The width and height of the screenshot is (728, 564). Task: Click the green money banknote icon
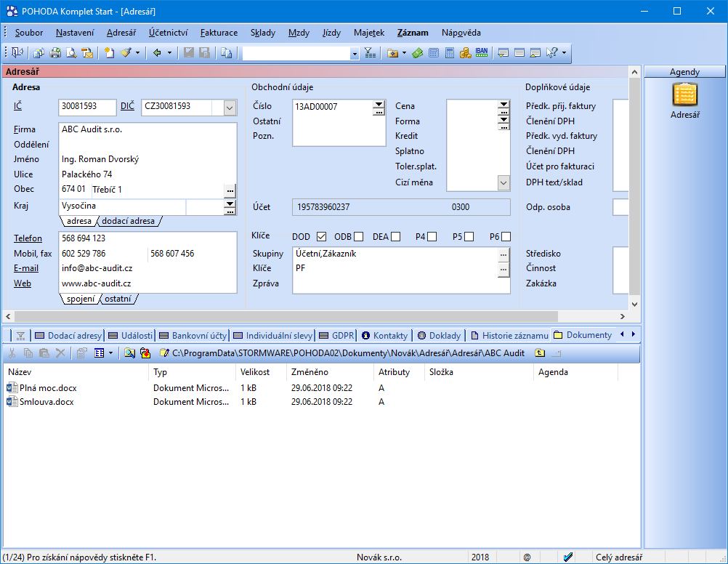pos(417,52)
